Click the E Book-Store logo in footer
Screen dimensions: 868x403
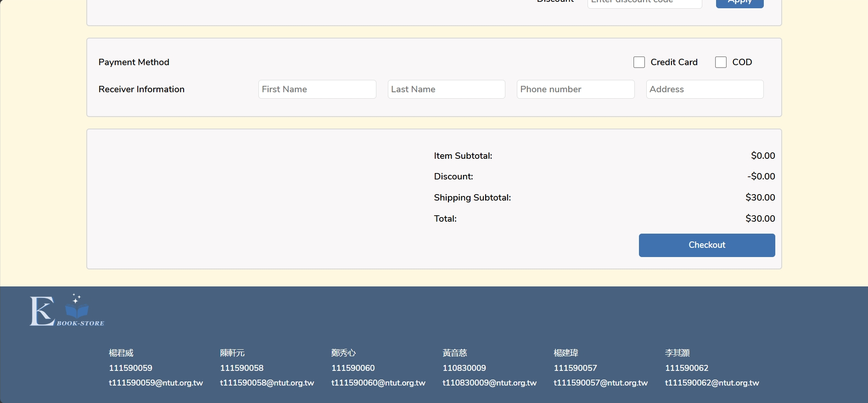pyautogui.click(x=67, y=311)
